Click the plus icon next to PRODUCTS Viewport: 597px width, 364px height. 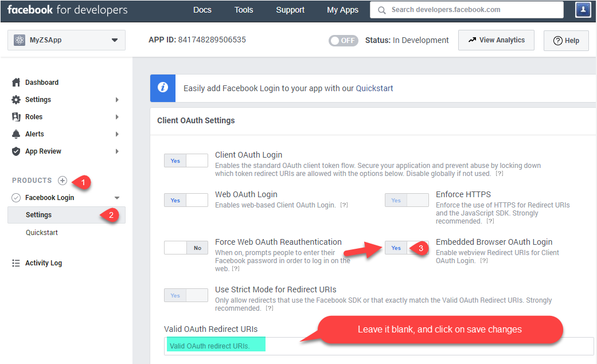(x=63, y=180)
